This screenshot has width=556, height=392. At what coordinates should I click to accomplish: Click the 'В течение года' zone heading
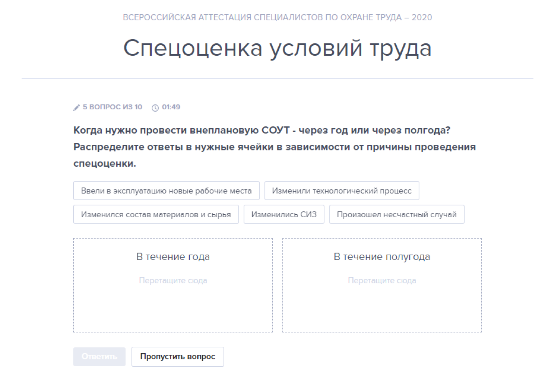(173, 256)
